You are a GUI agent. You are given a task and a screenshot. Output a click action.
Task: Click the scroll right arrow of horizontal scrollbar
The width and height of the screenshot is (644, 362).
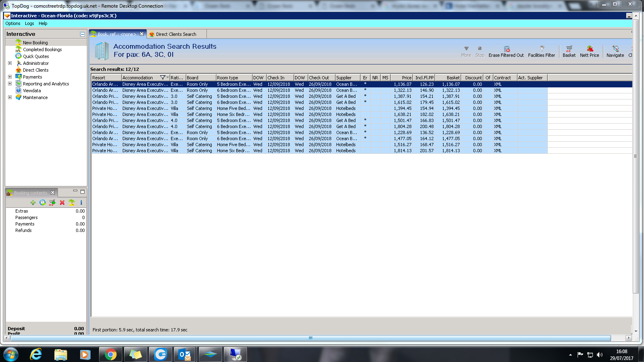point(629,338)
